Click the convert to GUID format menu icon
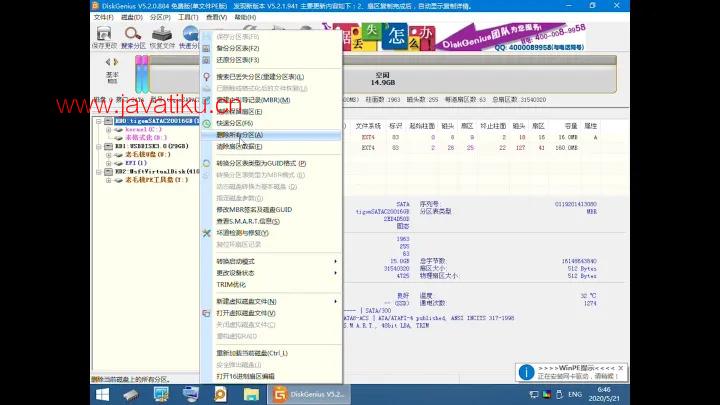Screen dimensions: 720x405 [206, 163]
